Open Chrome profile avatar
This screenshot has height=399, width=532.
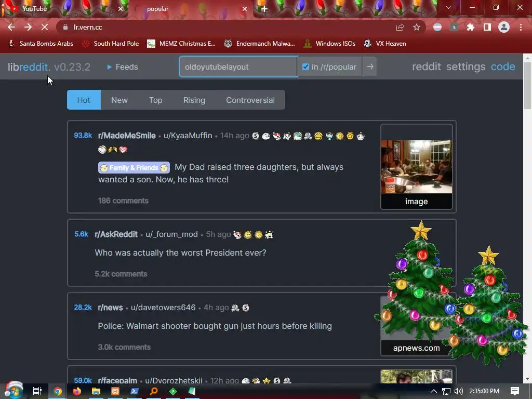[504, 27]
